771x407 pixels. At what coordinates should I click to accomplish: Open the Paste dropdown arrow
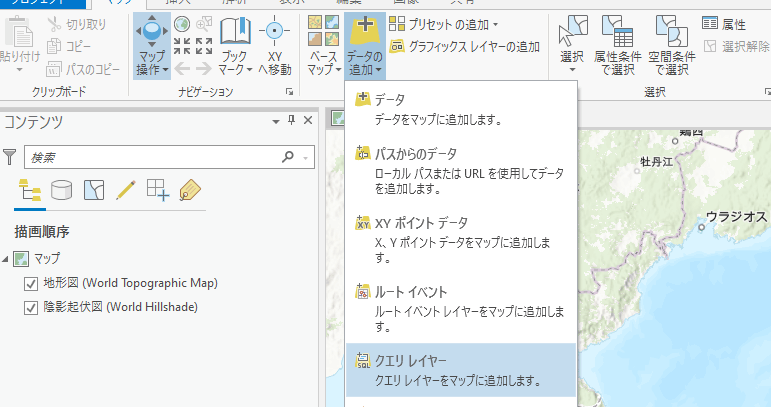click(x=19, y=70)
